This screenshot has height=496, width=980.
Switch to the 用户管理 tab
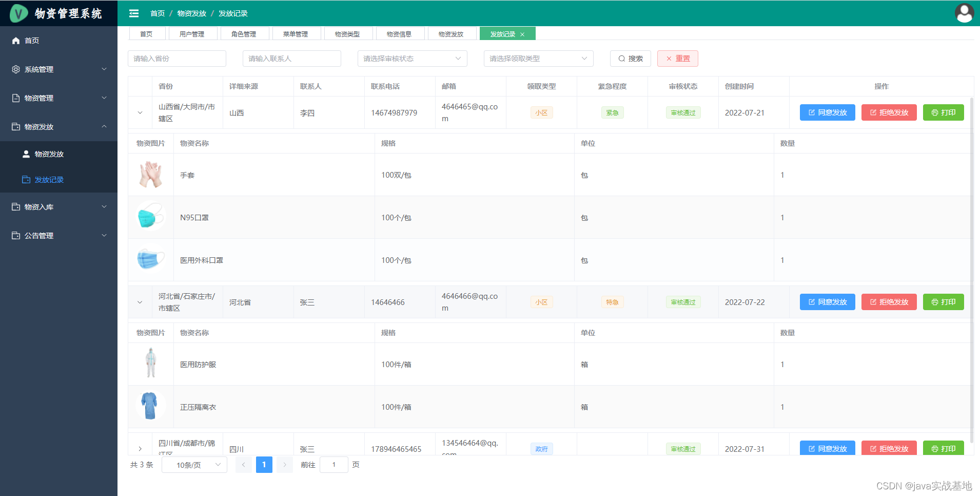pyautogui.click(x=192, y=34)
